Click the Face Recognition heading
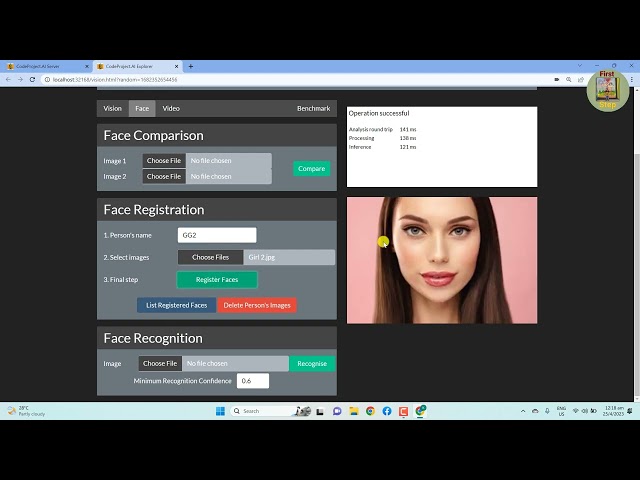Viewport: 640px width, 480px height. pyautogui.click(x=153, y=338)
